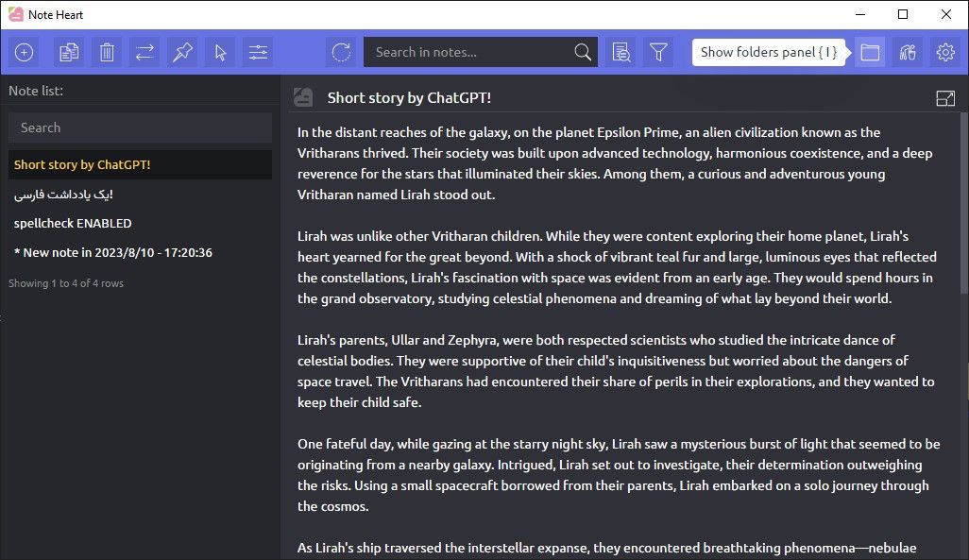Click the swap arrows icon in the toolbar
The image size is (969, 560).
tap(144, 52)
